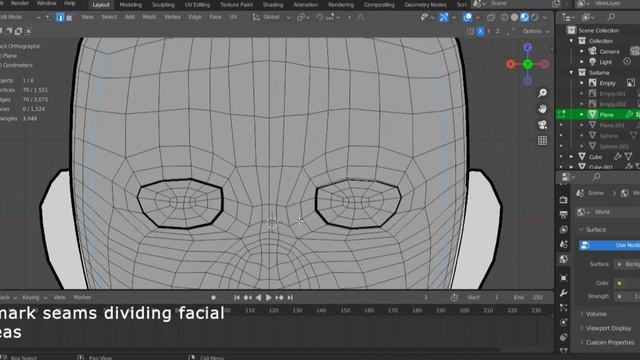Toggle viewport gizmo visibility button
640x360 pixels.
(444, 17)
